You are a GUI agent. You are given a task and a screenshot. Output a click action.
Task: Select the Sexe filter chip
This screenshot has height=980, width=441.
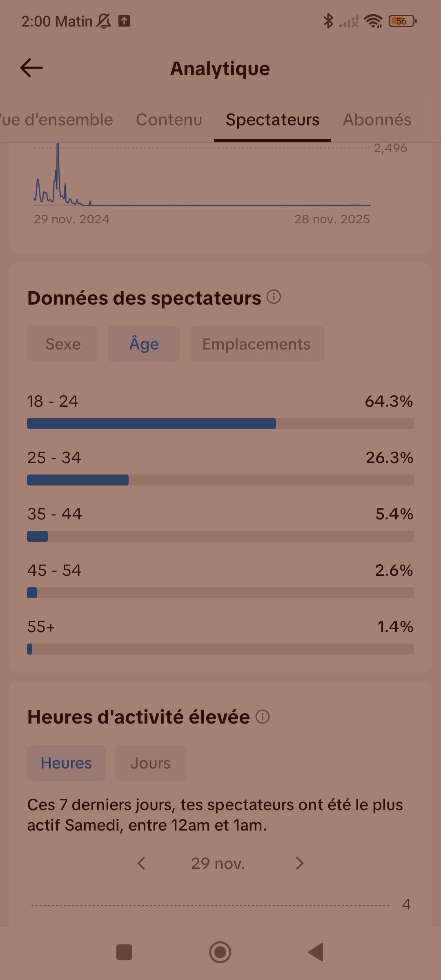(x=63, y=344)
